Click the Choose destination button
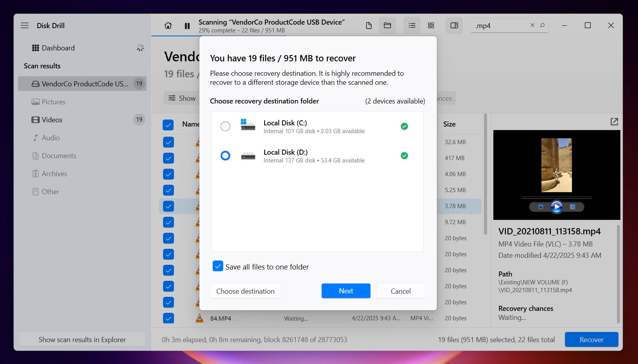The width and height of the screenshot is (638, 364). [x=246, y=291]
